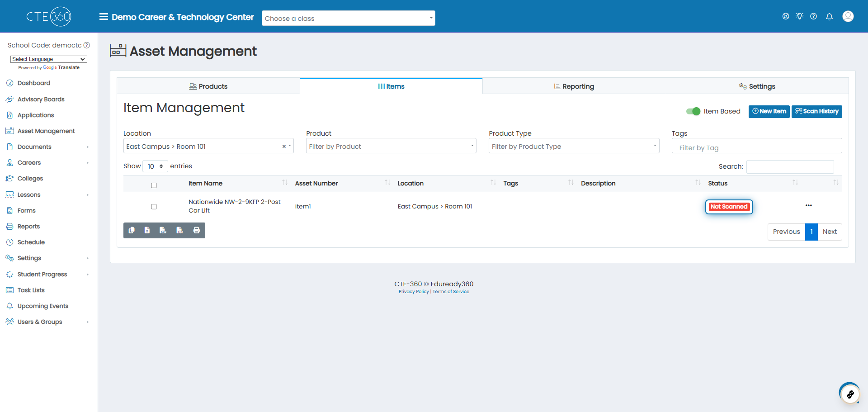This screenshot has width=868, height=412.
Task: Click the Not Scanned status badge
Action: pyautogui.click(x=729, y=207)
